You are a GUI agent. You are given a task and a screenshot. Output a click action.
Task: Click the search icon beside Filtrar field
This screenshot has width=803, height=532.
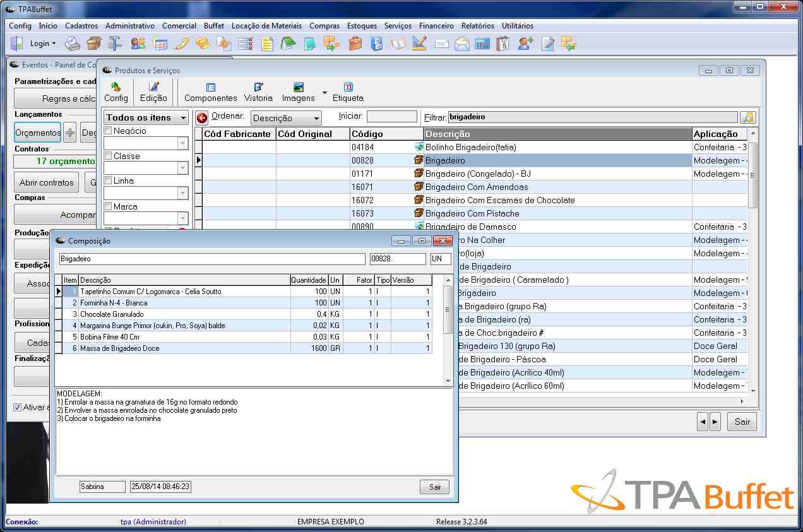[x=747, y=117]
